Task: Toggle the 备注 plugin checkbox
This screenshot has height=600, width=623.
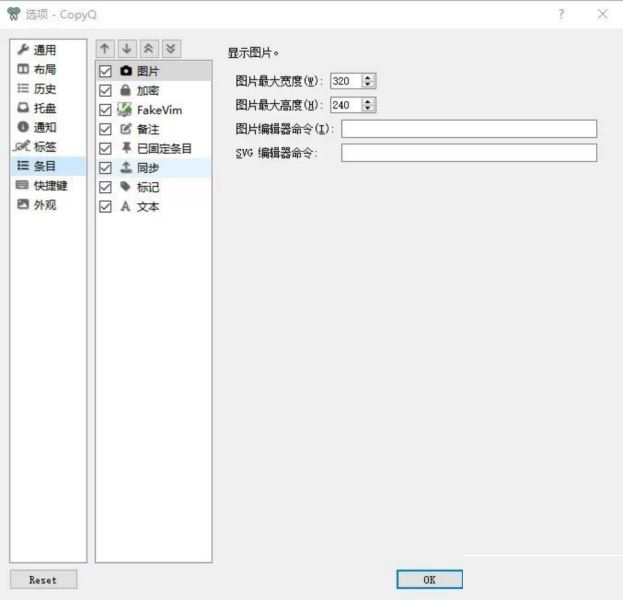Action: pos(105,129)
